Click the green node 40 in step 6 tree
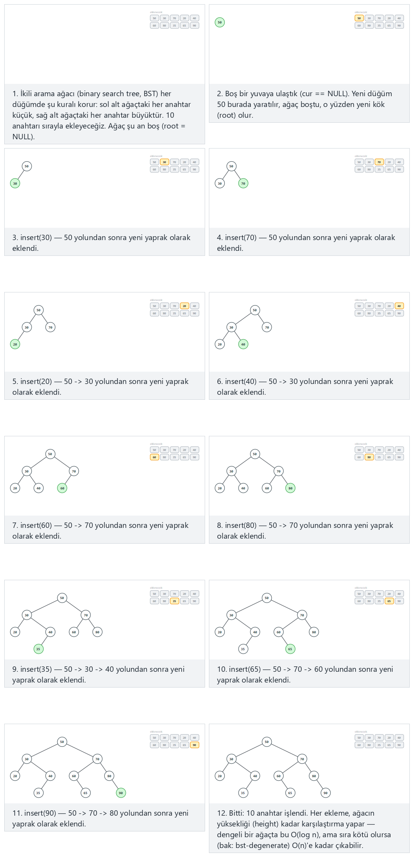 click(x=243, y=344)
